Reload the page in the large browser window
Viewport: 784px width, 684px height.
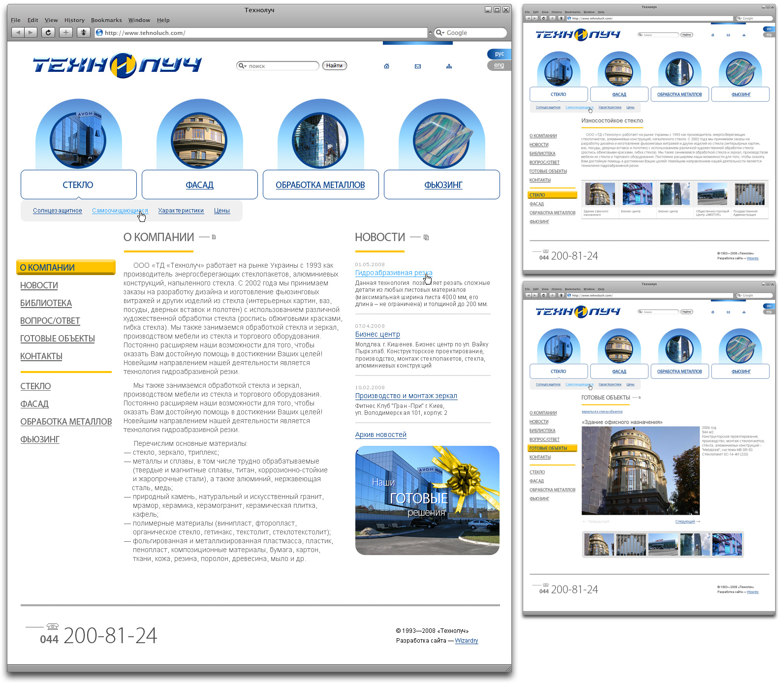pos(48,32)
